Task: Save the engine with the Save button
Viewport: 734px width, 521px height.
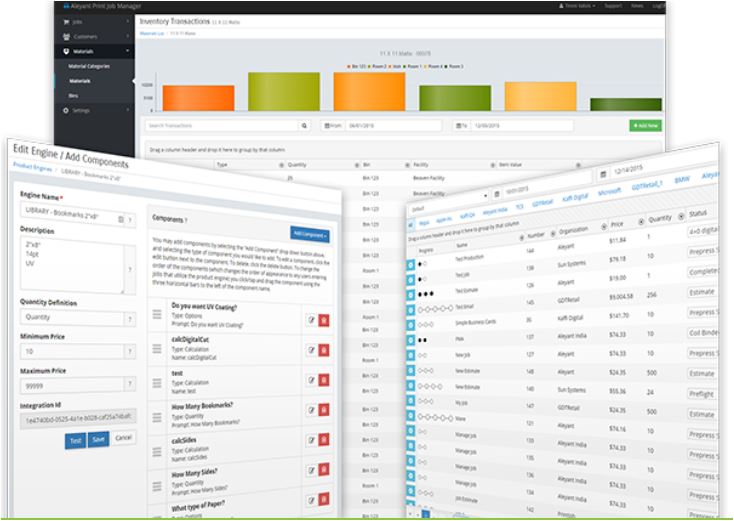Action: point(98,440)
